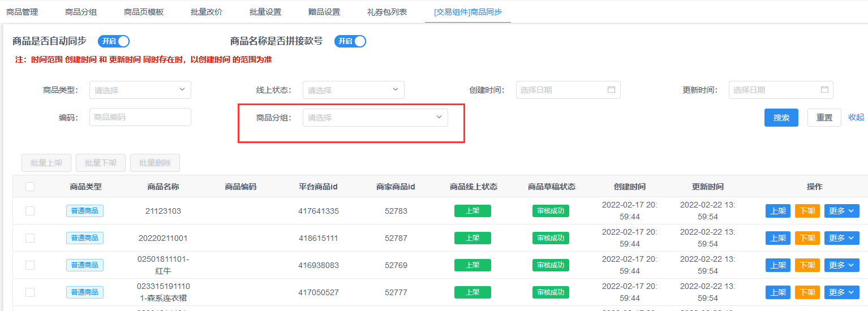Open the 批量设置 tab
868x311 pixels.
[265, 12]
